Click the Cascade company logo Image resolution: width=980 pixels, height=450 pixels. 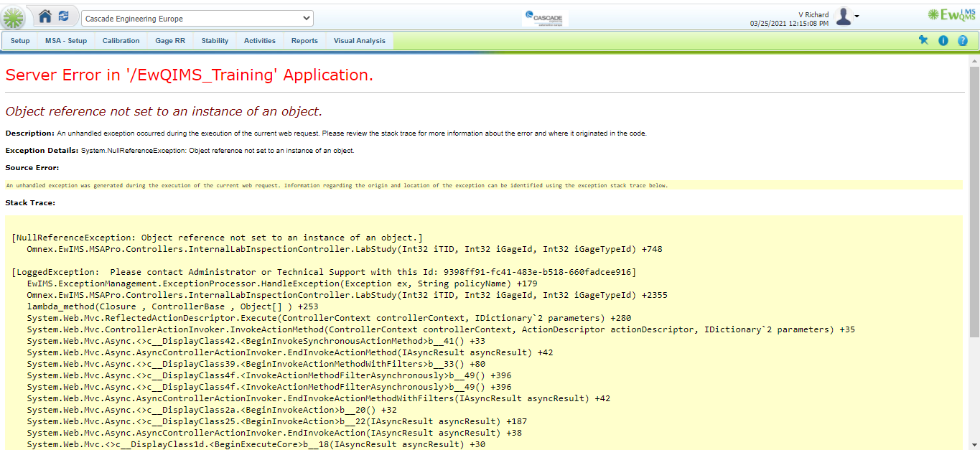tap(545, 18)
